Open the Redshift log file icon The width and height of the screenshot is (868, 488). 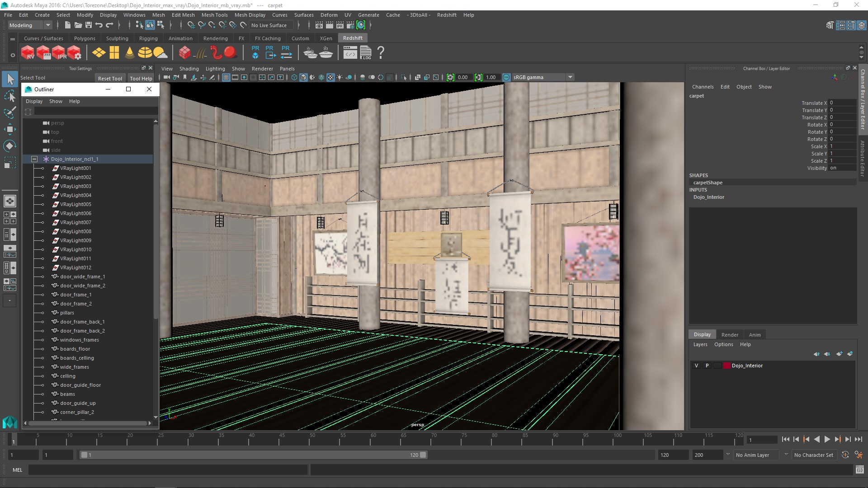(x=366, y=52)
